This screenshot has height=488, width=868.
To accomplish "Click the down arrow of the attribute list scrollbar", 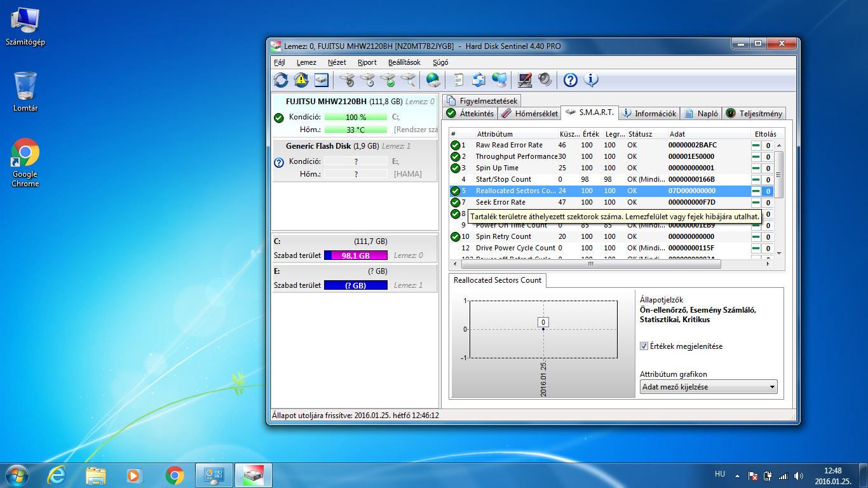I will click(x=779, y=253).
